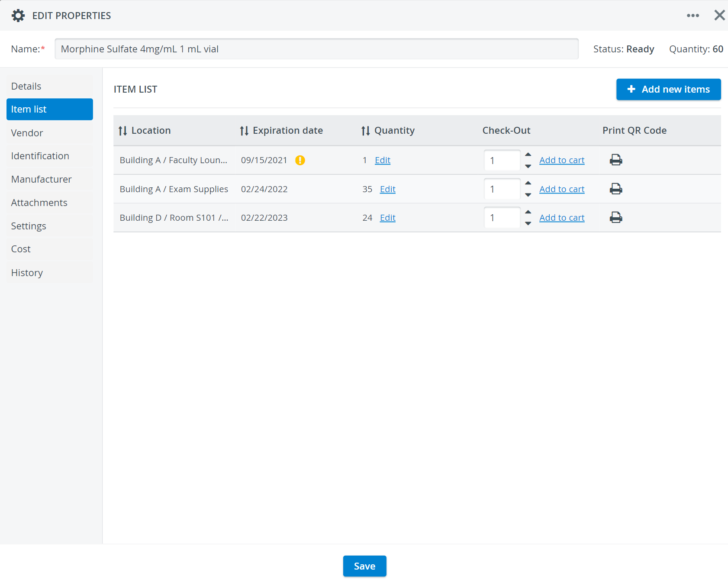Image resolution: width=728 pixels, height=586 pixels.
Task: Print QR code for Room S101 row
Action: click(616, 217)
